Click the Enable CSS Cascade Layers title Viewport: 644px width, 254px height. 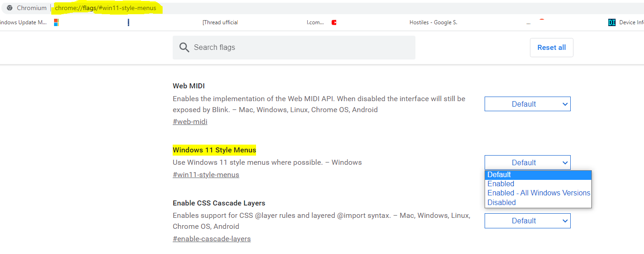[x=219, y=203]
